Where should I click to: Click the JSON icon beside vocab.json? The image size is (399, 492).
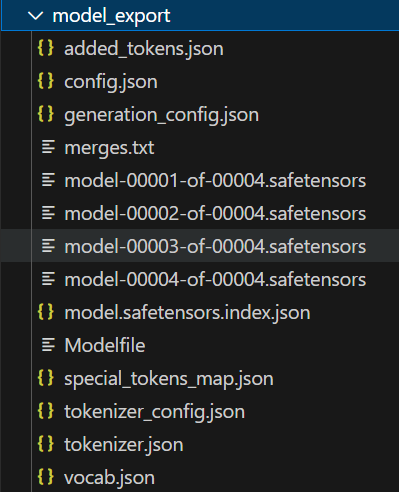(x=46, y=477)
